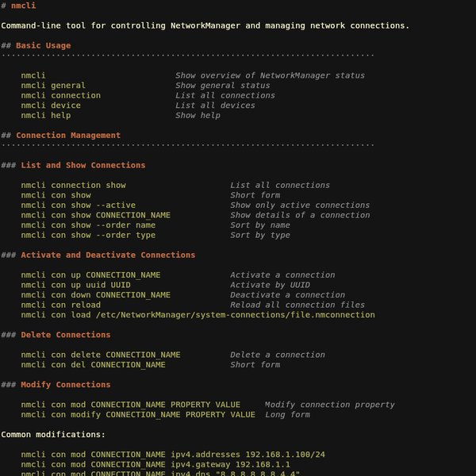Click the 'nmcli help' command text
Viewport: 476px width, 476px height.
46,115
